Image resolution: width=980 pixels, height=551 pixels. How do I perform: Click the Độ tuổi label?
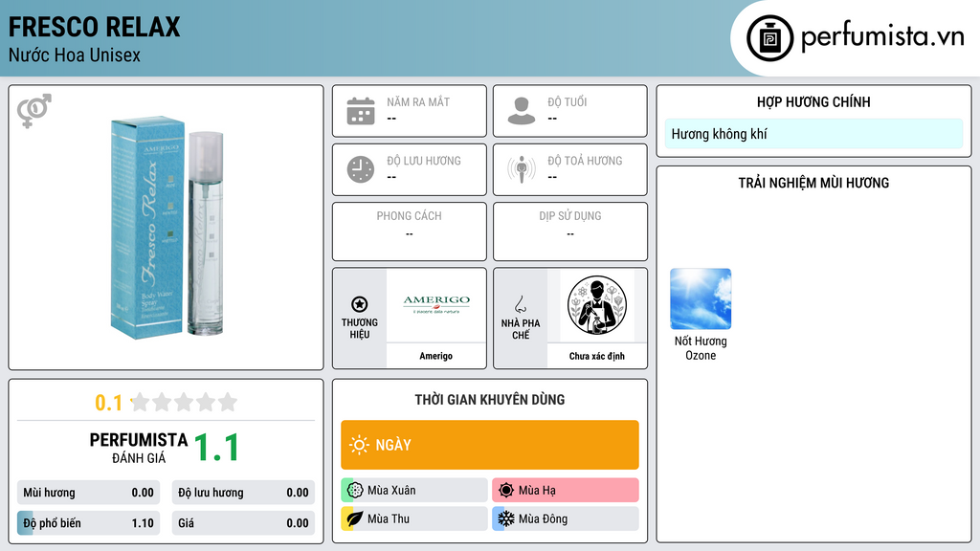click(x=568, y=101)
